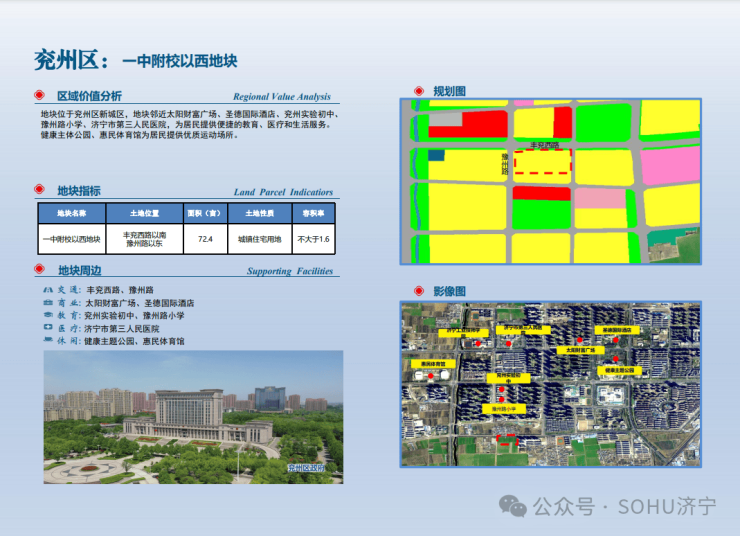Click the pink land block on planning map
The height and width of the screenshot is (536, 740).
tap(669, 166)
